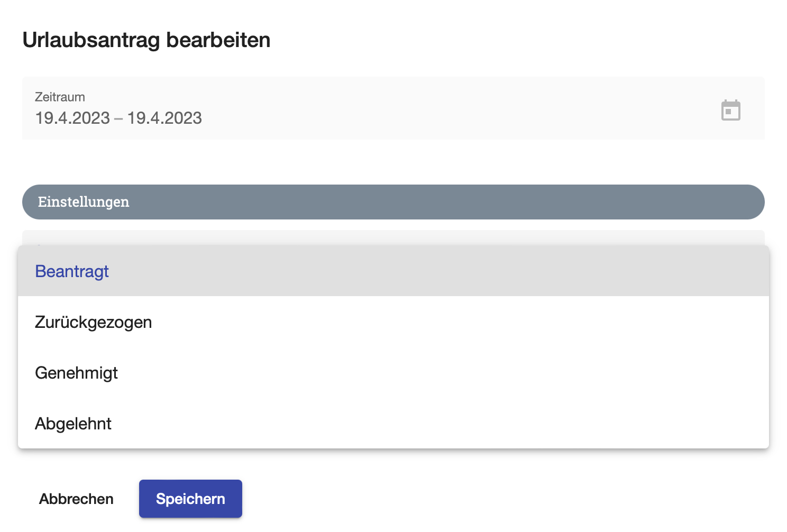Mark the vacation request as approved (Genehmigt)
Screen dimensions: 787x532
pos(393,372)
